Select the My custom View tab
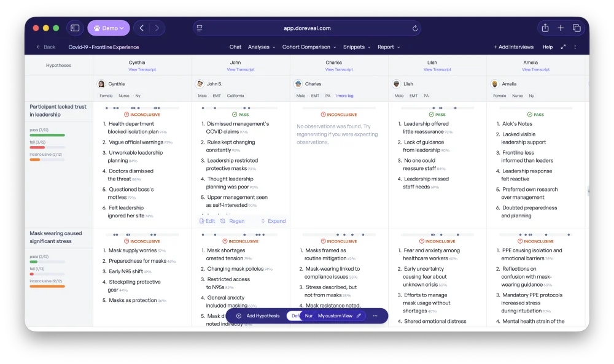Screen dimensions: 614x364 [335, 316]
